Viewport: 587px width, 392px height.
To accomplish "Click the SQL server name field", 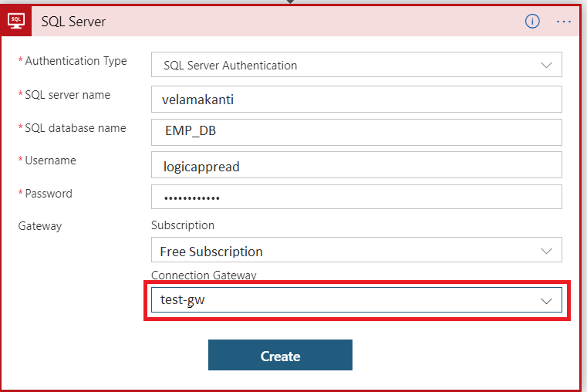I will 356,100.
